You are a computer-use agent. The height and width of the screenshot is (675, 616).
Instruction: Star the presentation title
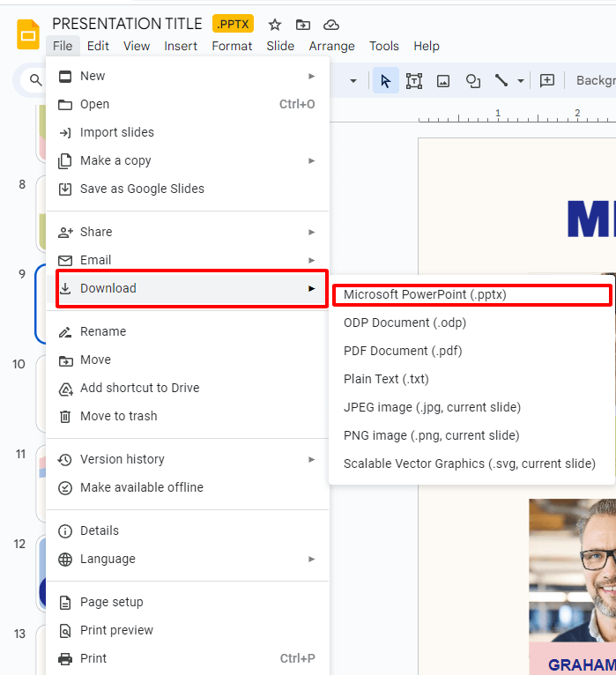(x=275, y=24)
